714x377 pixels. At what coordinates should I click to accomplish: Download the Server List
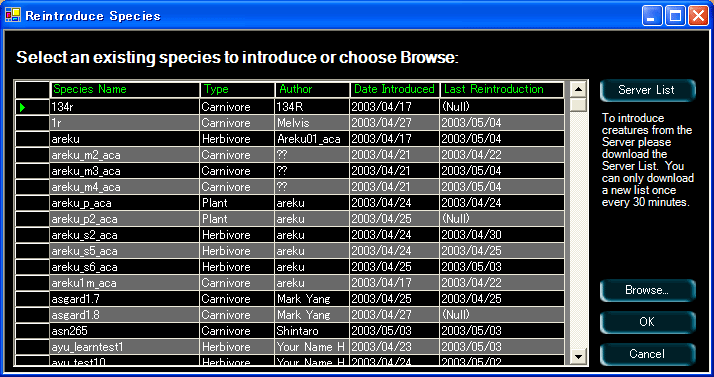(648, 90)
